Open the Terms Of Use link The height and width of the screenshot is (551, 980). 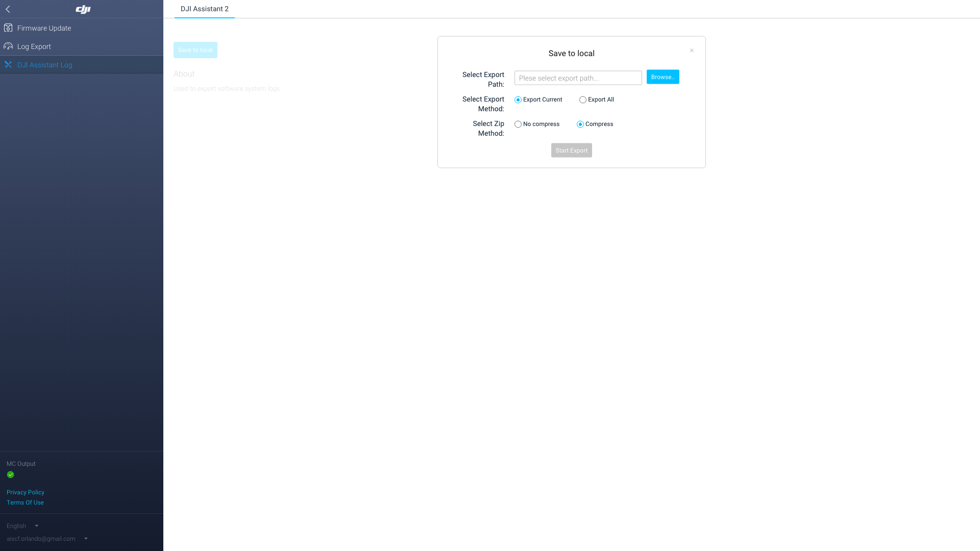(25, 503)
